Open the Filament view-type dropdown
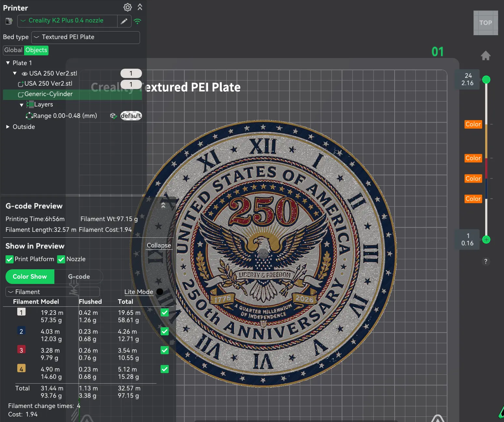The image size is (504, 422). pyautogui.click(x=52, y=292)
